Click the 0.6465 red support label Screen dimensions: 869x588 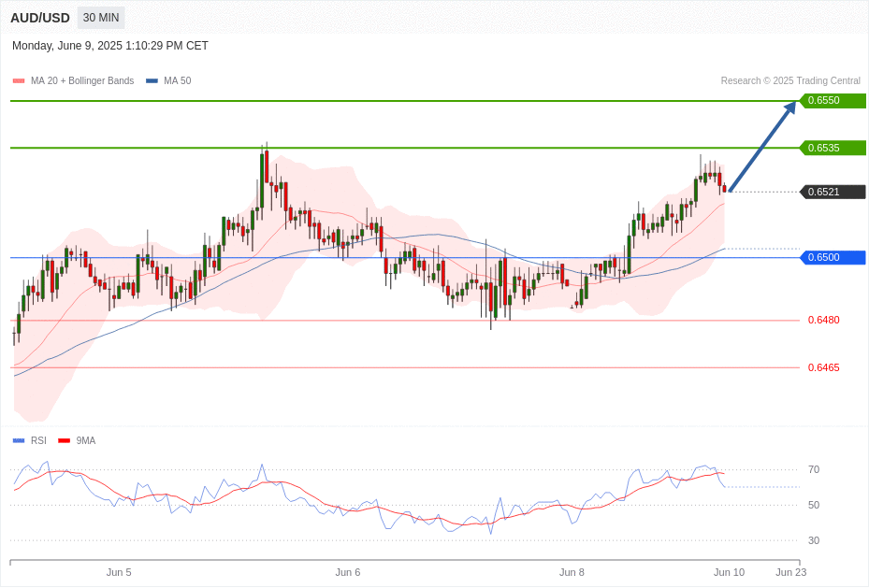pyautogui.click(x=823, y=367)
